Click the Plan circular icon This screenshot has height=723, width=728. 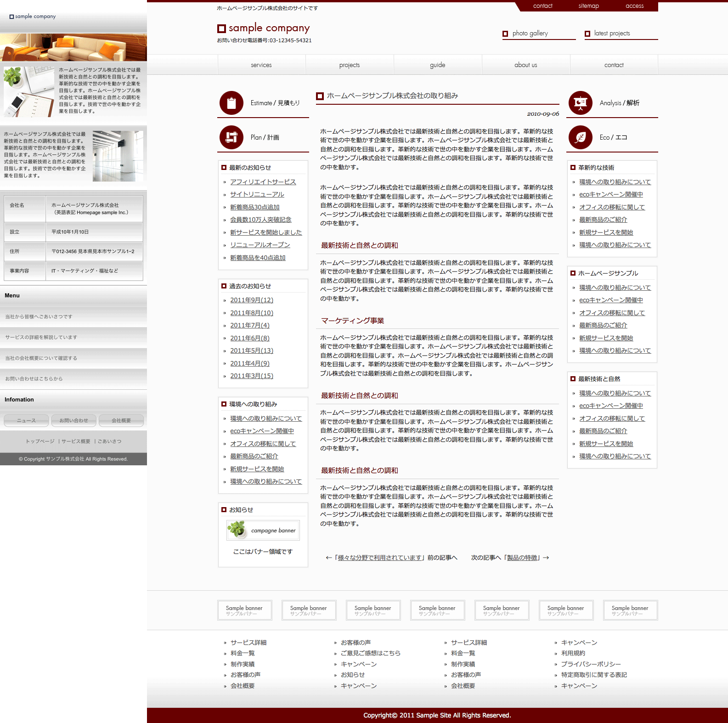click(x=231, y=137)
